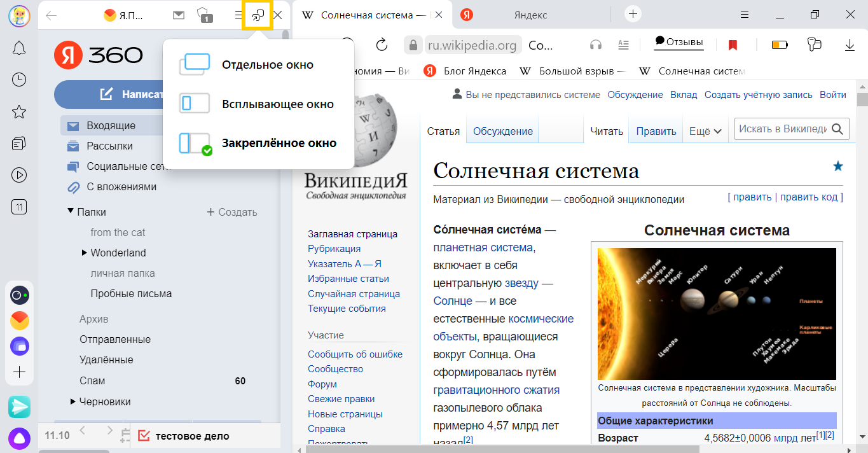
Task: Open notifications via the bell sidebar icon
Action: click(19, 48)
